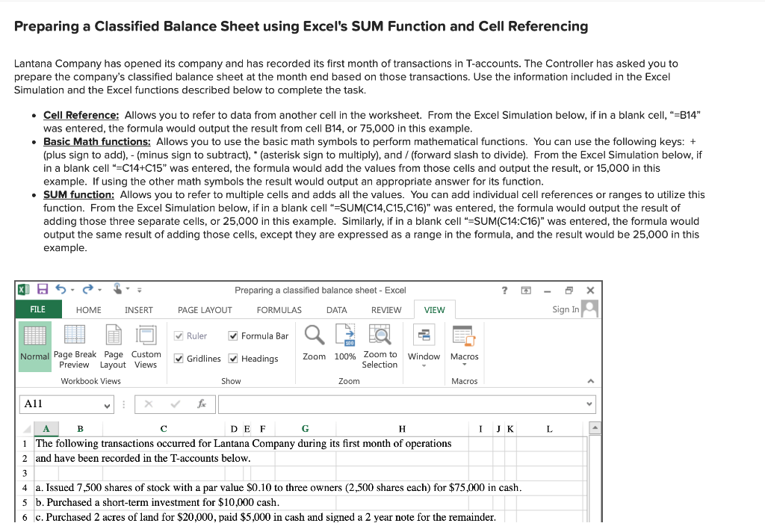This screenshot has height=532, width=765.
Task: Disable the Gridlines checkbox
Action: 180,358
